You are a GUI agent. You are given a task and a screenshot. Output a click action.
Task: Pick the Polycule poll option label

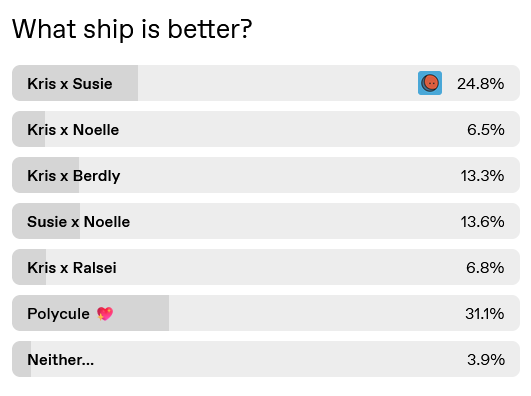[x=58, y=314]
